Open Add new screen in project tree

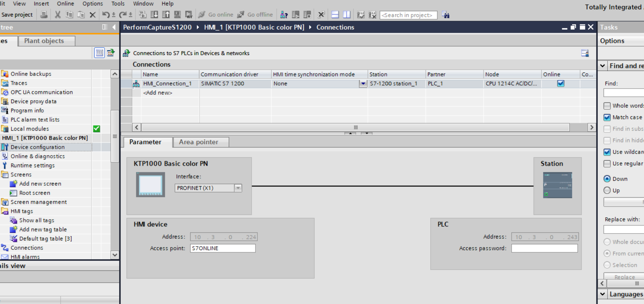pos(40,184)
